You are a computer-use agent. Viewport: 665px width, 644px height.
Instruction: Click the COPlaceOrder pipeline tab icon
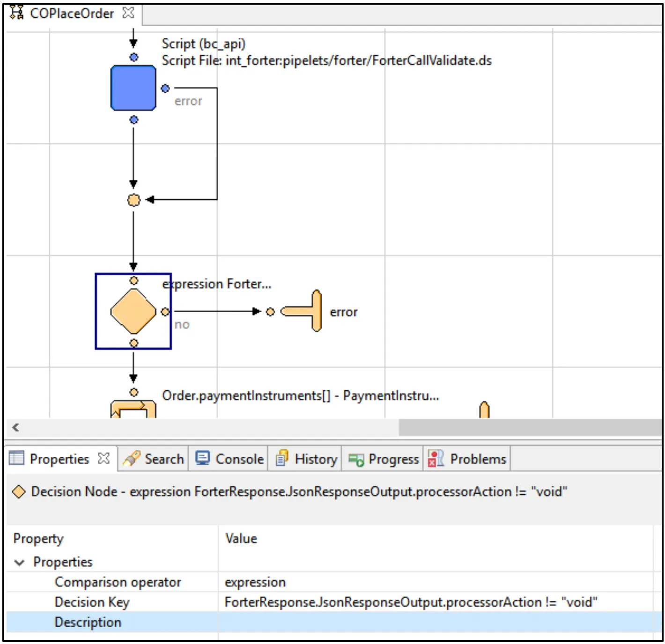(17, 13)
